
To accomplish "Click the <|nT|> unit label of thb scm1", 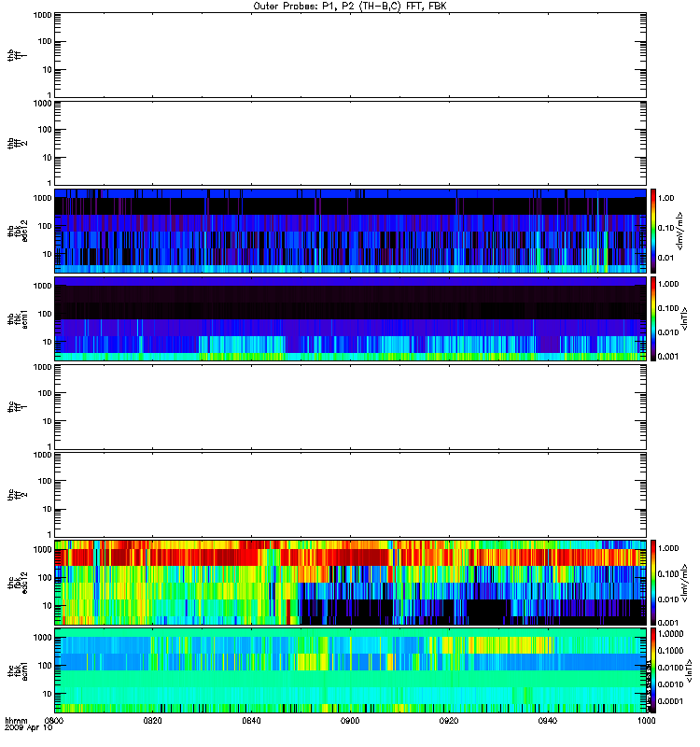I will point(685,318).
